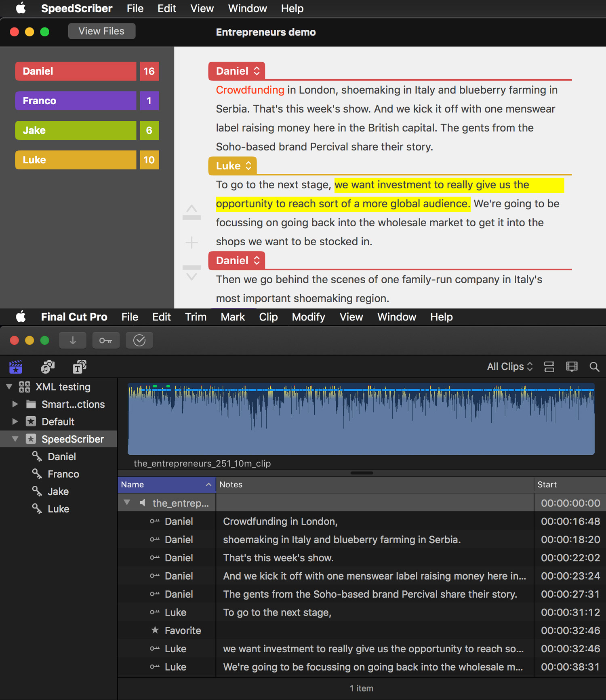The image size is (606, 700).
Task: Click the yellow highlighted investment sentence
Action: [x=390, y=194]
